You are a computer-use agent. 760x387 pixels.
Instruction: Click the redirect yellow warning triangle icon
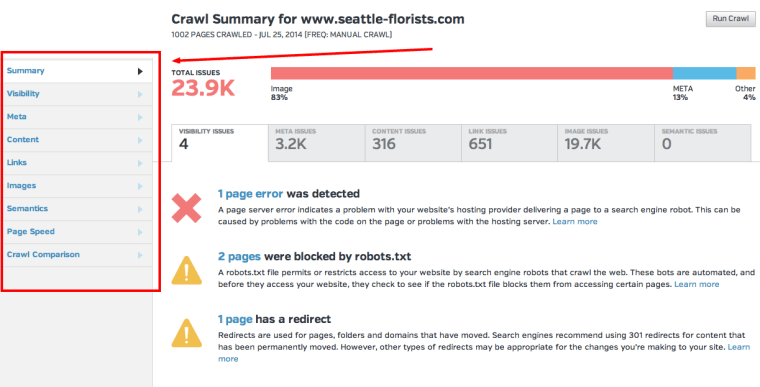tap(187, 333)
